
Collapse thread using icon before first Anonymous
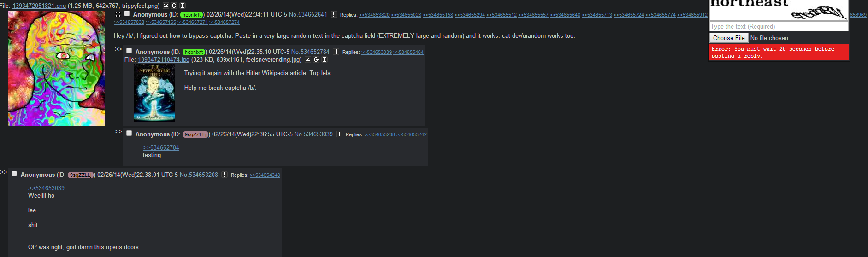118,14
